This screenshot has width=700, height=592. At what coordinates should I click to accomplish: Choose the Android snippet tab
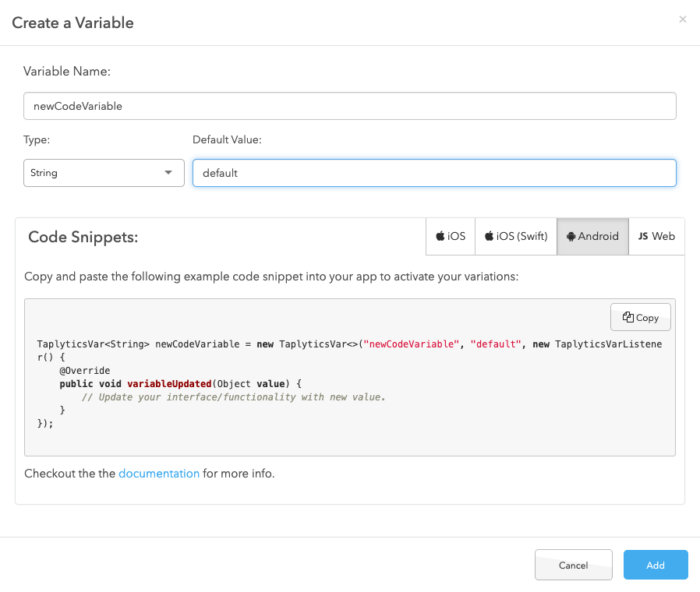[592, 237]
